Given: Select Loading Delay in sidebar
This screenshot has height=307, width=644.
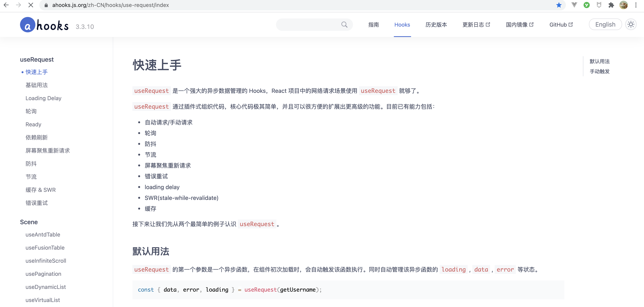Looking at the screenshot, I should tap(43, 98).
